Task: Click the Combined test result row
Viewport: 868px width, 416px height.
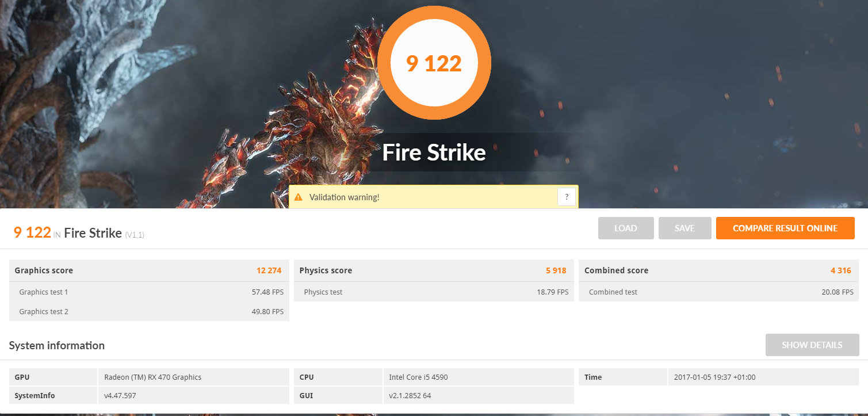Action: click(x=719, y=292)
